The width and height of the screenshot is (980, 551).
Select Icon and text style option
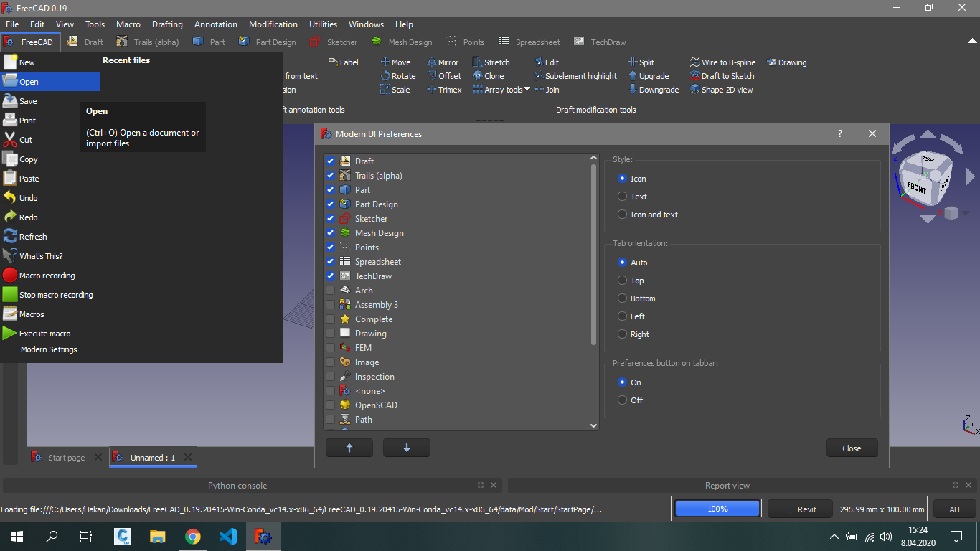point(623,215)
